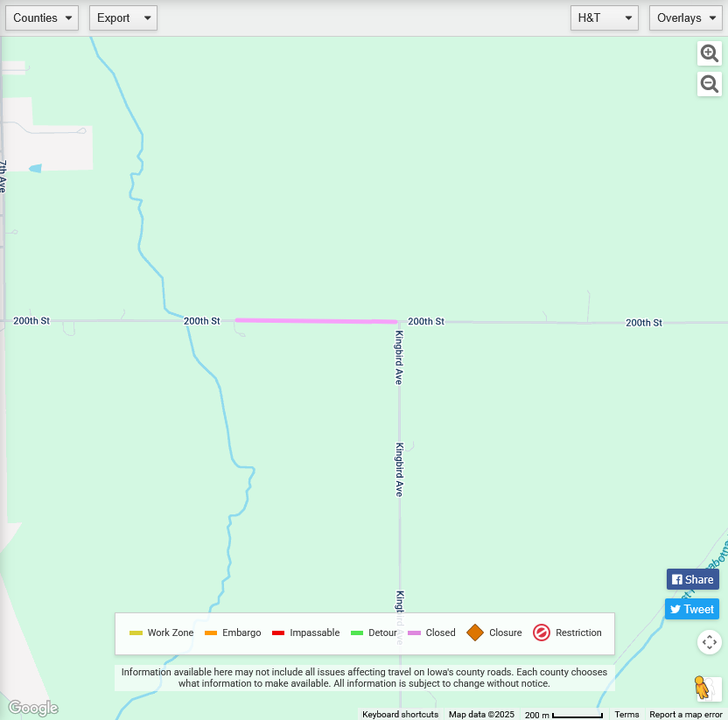The width and height of the screenshot is (728, 720).
Task: Click the Google logo
Action: [33, 708]
